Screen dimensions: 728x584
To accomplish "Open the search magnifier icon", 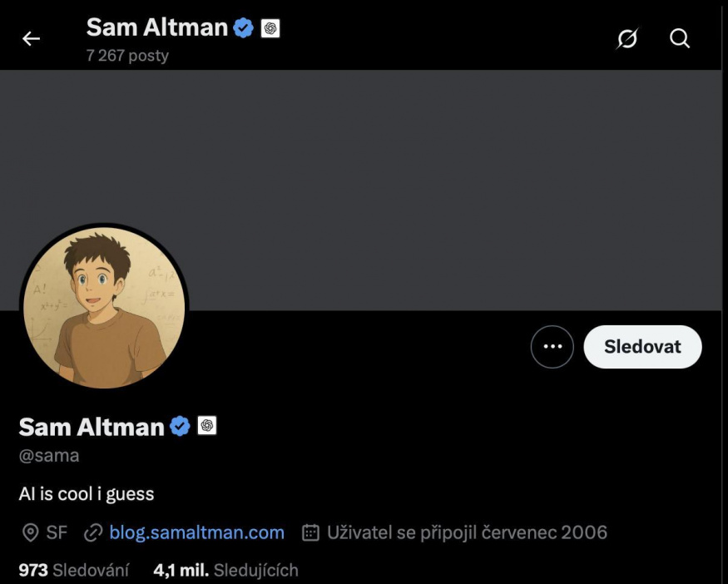I will click(x=680, y=37).
